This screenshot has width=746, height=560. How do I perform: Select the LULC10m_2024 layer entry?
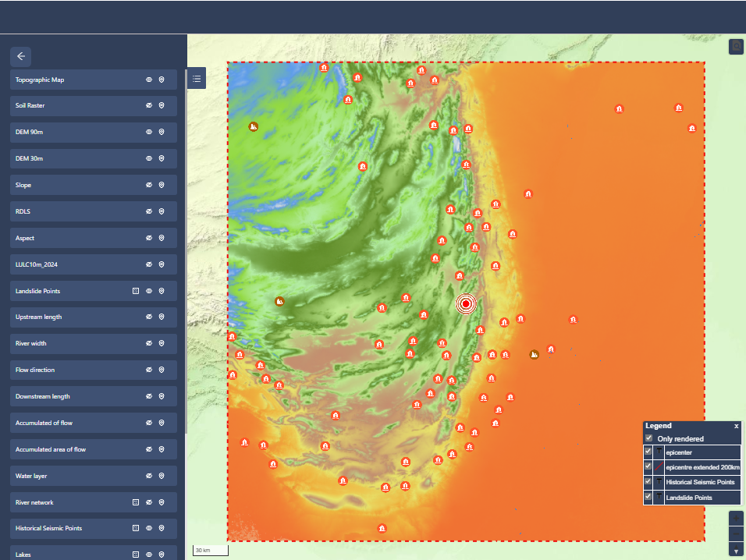coord(70,264)
